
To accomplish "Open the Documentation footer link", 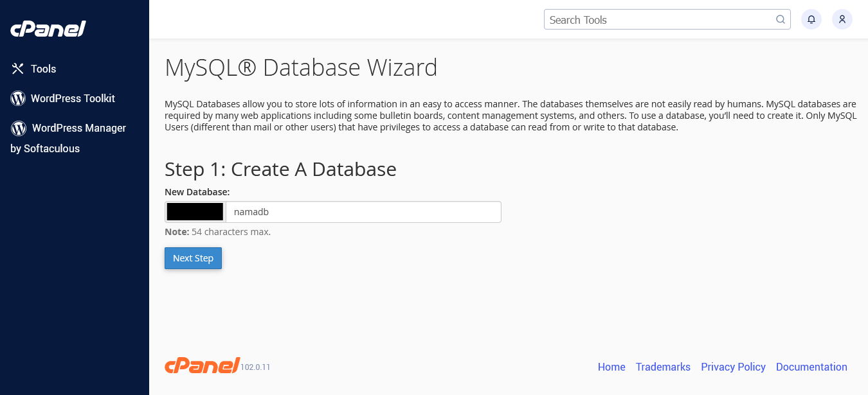I will [x=811, y=367].
